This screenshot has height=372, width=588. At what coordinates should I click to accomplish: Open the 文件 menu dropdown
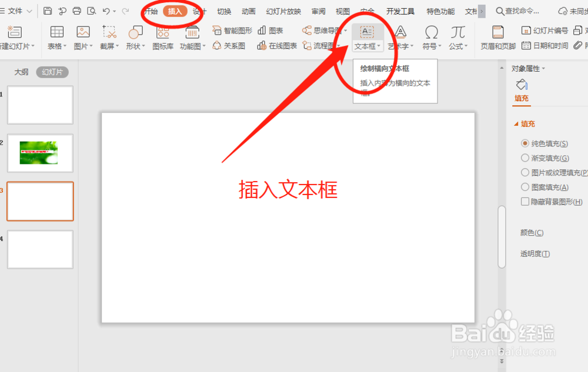click(20, 11)
